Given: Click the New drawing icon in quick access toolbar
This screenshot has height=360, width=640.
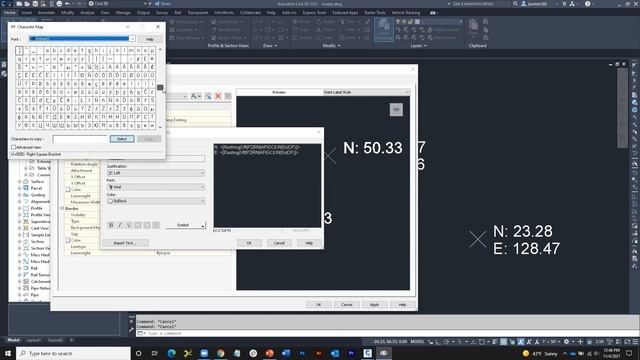Looking at the screenshot, I should [x=19, y=4].
